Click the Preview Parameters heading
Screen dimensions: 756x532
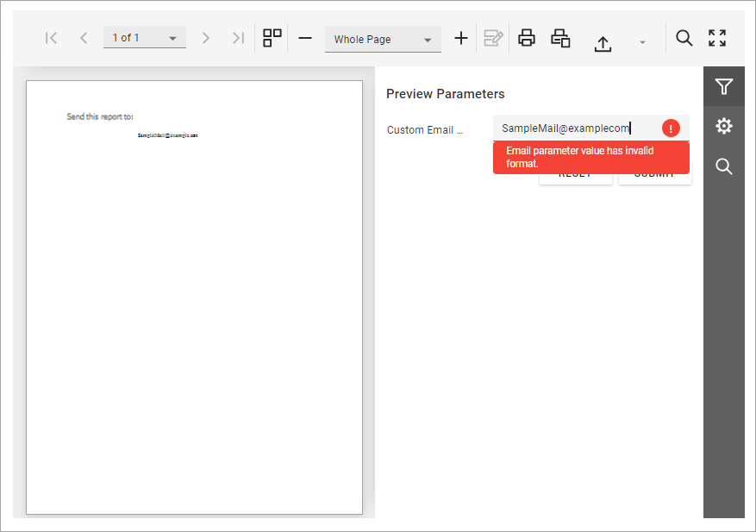(446, 94)
